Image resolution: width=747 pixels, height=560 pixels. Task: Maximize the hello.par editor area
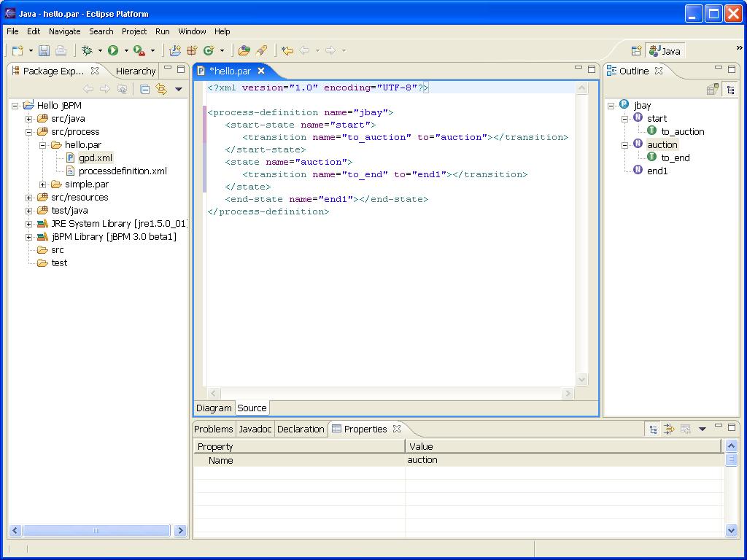[592, 69]
